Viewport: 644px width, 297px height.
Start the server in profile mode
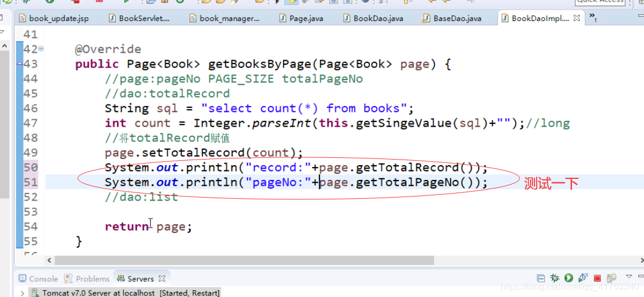pyautogui.click(x=583, y=278)
